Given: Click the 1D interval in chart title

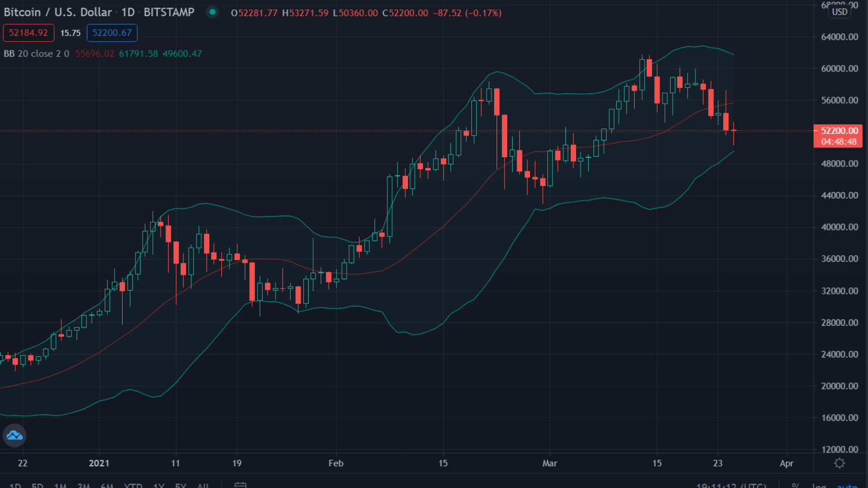Looking at the screenshot, I should pyautogui.click(x=128, y=12).
